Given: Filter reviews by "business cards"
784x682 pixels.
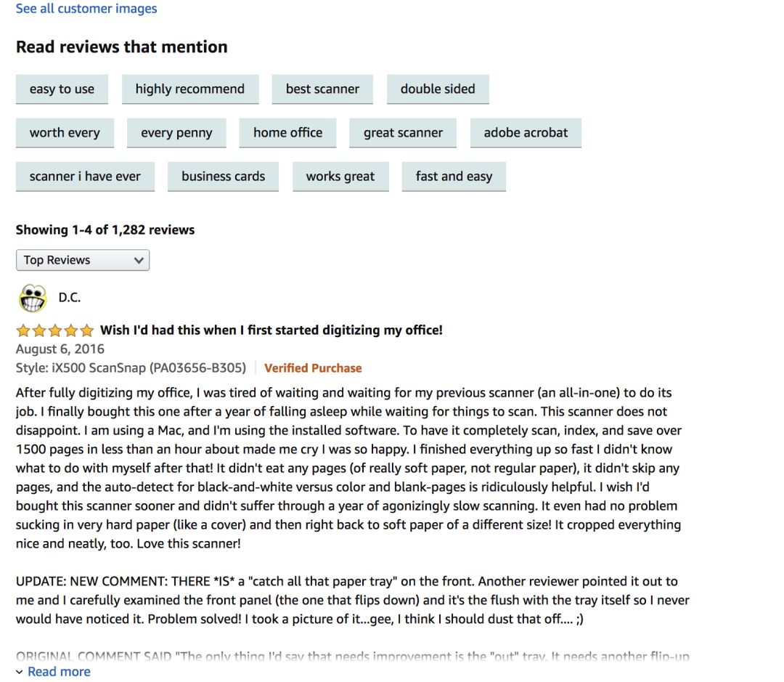Looking at the screenshot, I should pos(223,176).
